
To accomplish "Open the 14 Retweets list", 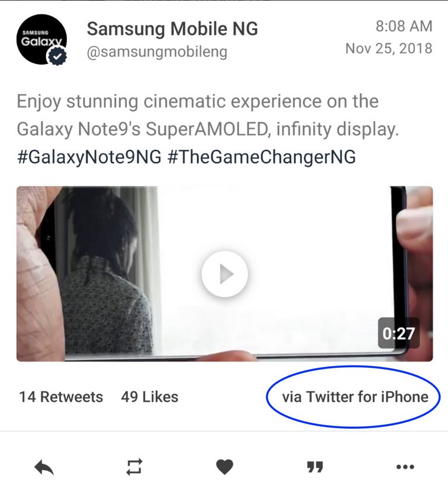I will [x=60, y=396].
